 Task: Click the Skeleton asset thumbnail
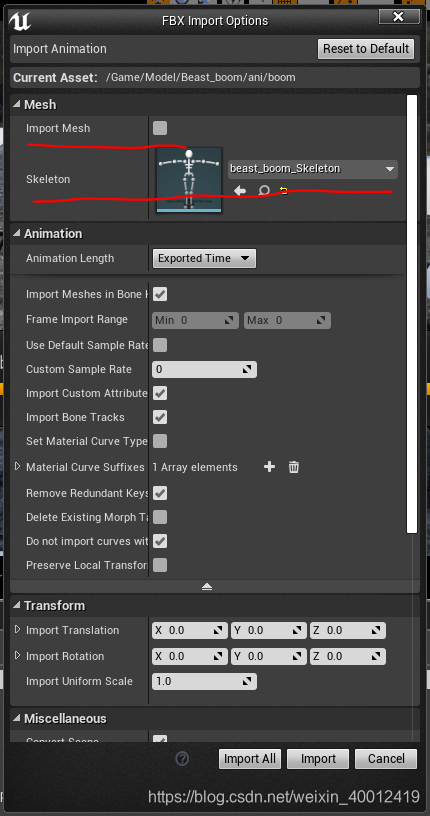[189, 180]
